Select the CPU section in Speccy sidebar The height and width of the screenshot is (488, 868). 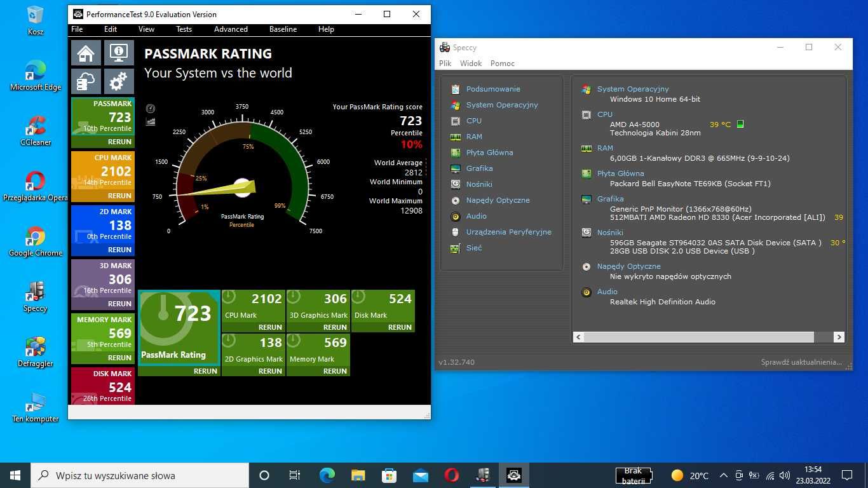click(x=474, y=121)
